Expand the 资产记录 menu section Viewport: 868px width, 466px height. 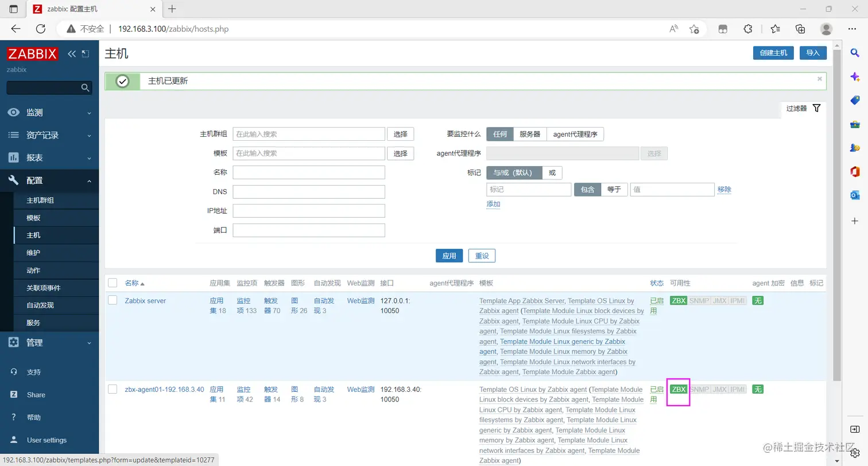point(49,135)
